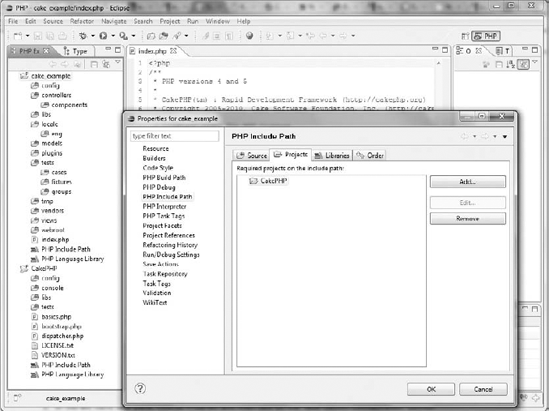Select Project References properties page
Image resolution: width=549 pixels, height=411 pixels.
click(x=168, y=235)
